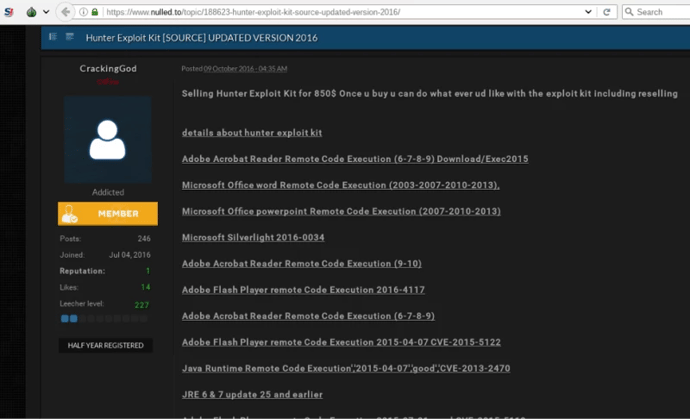690x419 pixels.
Task: Click the first list view icon in topic header
Action: point(53,37)
